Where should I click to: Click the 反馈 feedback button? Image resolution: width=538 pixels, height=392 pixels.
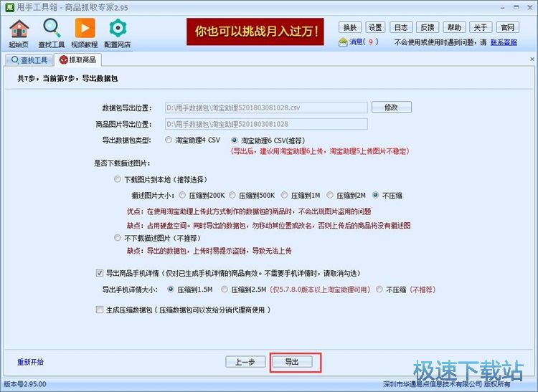[x=428, y=27]
